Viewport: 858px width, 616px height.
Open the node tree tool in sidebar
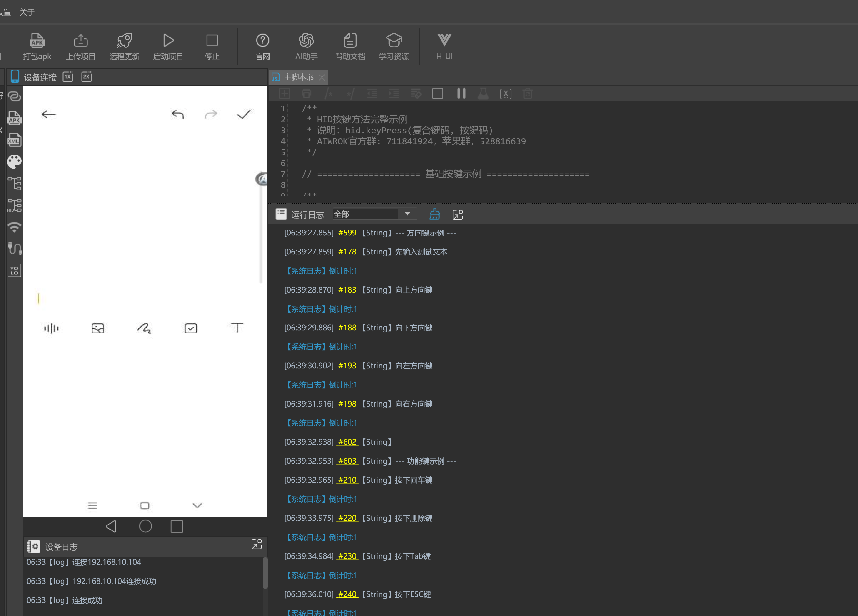click(x=14, y=183)
